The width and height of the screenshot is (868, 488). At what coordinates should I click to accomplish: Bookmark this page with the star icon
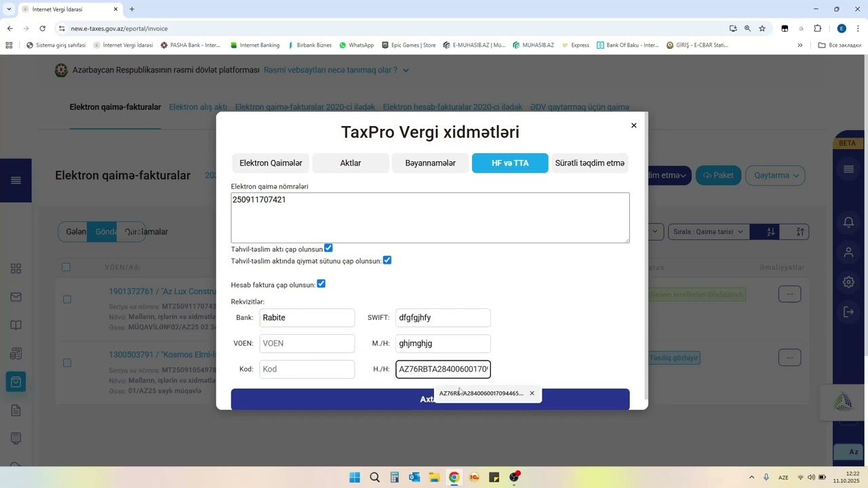coord(762,28)
